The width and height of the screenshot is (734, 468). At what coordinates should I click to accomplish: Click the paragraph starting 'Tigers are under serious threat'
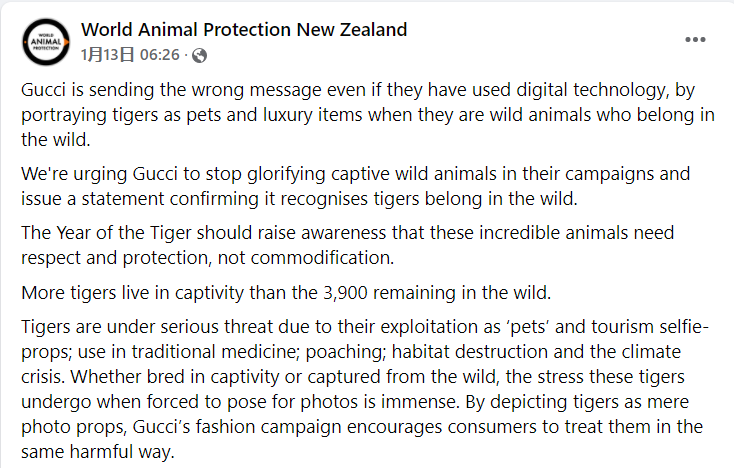(x=365, y=389)
